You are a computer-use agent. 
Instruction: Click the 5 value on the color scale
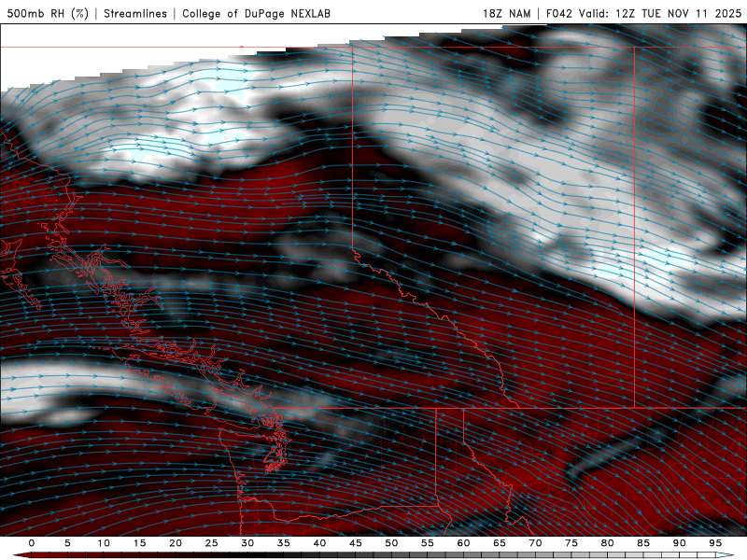coord(67,543)
